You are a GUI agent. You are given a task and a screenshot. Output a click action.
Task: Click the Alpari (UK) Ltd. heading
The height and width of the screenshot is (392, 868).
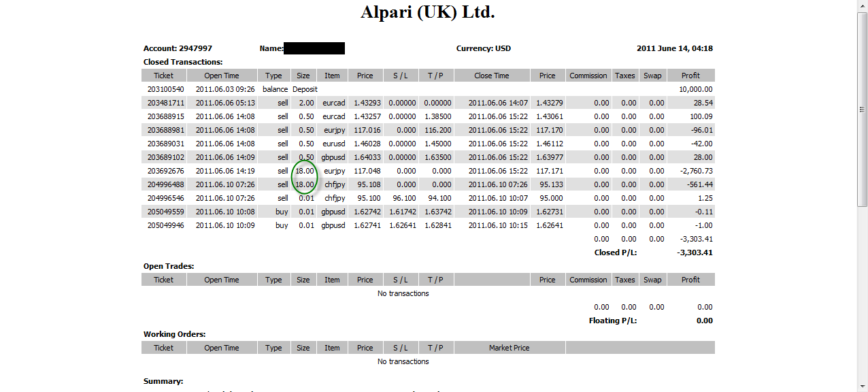pos(428,12)
